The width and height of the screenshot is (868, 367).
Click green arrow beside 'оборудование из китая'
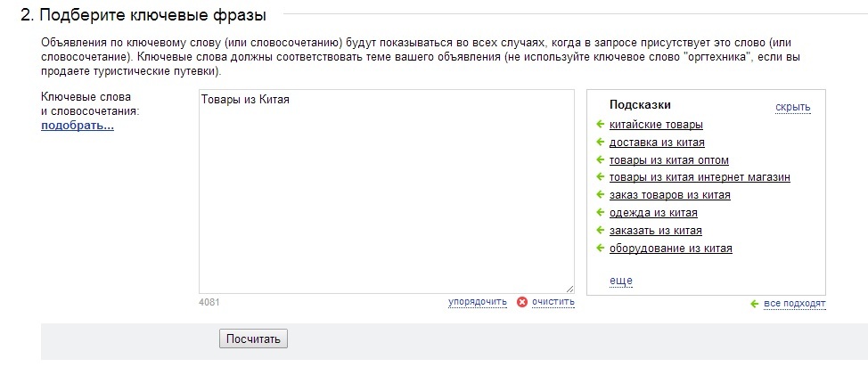tap(600, 248)
